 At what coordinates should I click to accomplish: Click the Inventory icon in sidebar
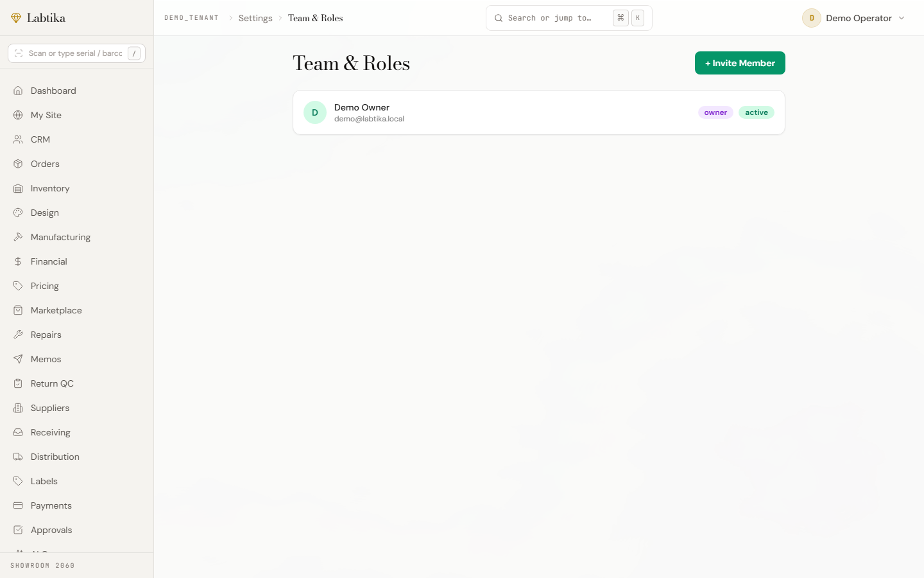click(x=18, y=188)
